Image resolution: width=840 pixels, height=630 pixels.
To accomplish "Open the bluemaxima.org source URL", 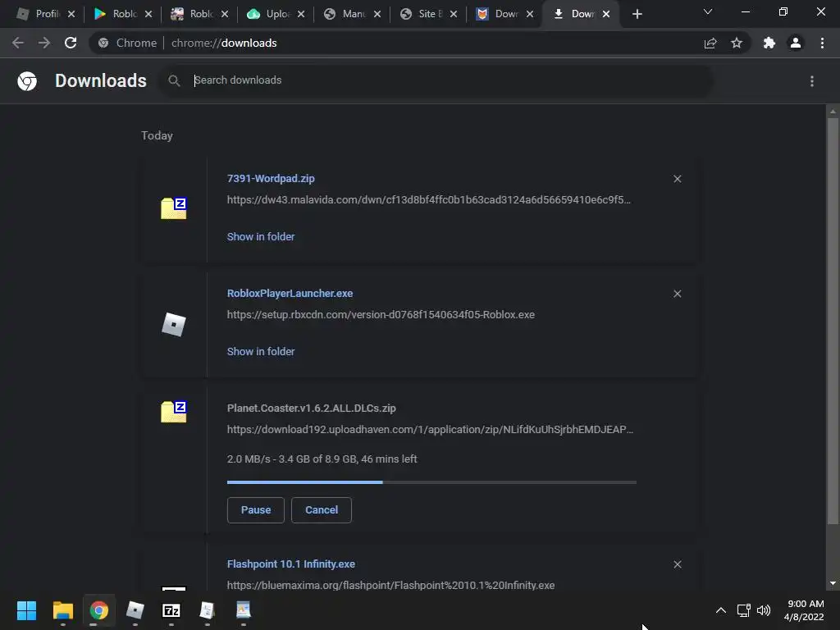I will pos(390,586).
